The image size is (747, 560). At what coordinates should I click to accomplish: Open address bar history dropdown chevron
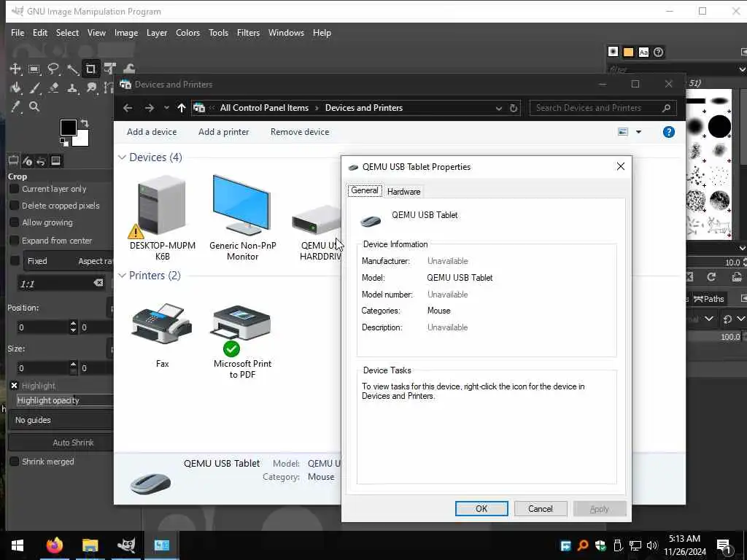point(498,108)
